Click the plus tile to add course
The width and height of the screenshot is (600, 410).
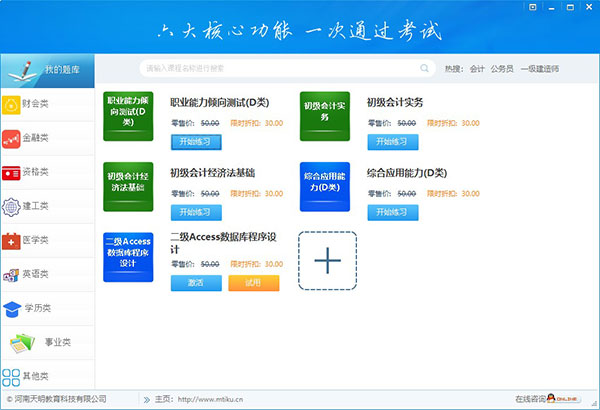(328, 260)
